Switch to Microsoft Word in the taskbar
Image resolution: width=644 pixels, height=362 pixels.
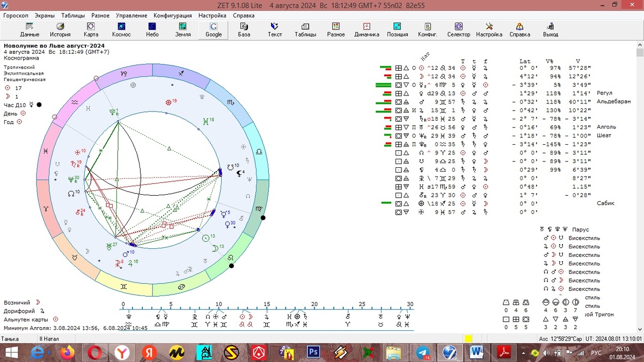click(476, 353)
